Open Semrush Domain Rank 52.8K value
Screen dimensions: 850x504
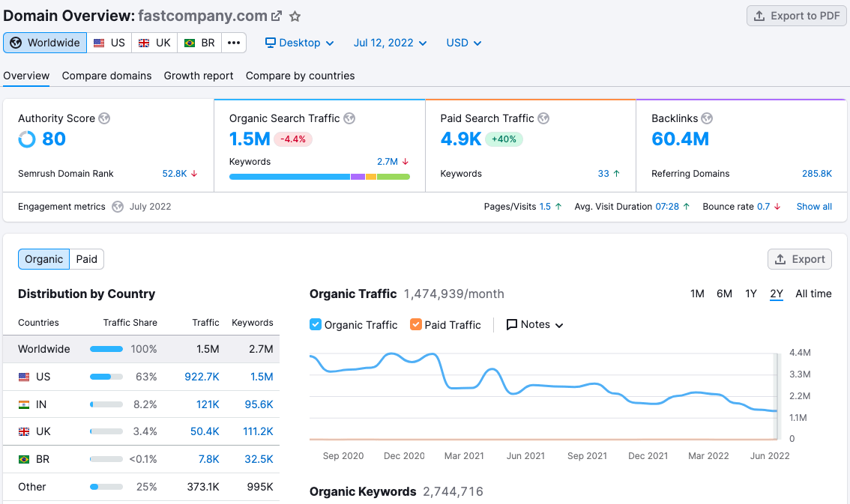(175, 174)
